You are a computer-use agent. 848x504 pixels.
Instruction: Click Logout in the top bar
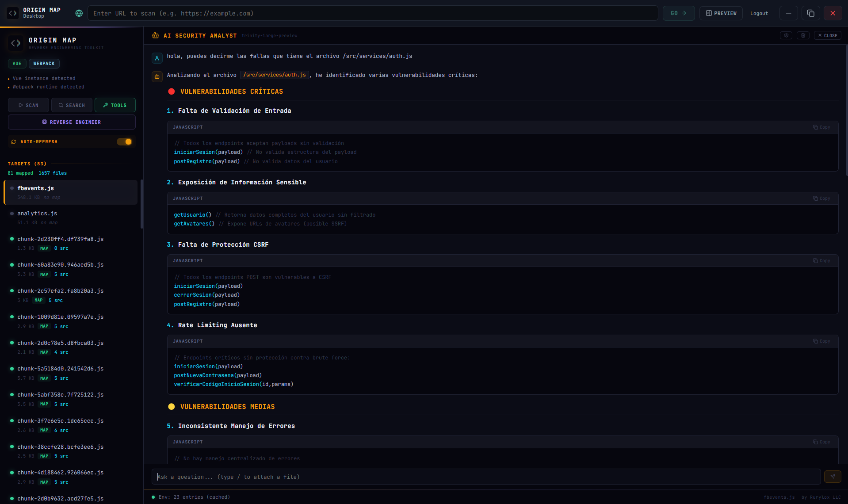759,13
